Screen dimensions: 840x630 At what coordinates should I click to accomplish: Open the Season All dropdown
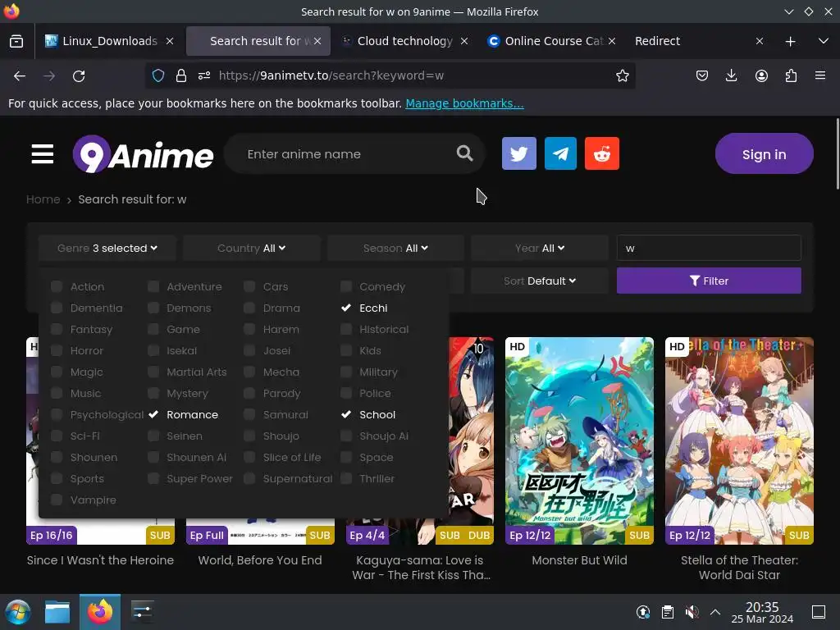pyautogui.click(x=395, y=248)
